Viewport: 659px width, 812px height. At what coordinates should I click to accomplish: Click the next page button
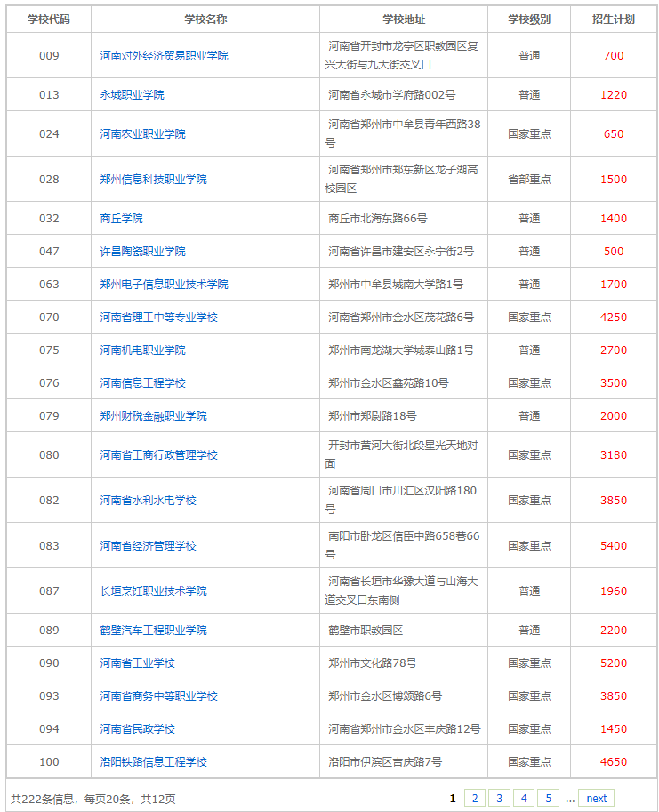tap(596, 798)
